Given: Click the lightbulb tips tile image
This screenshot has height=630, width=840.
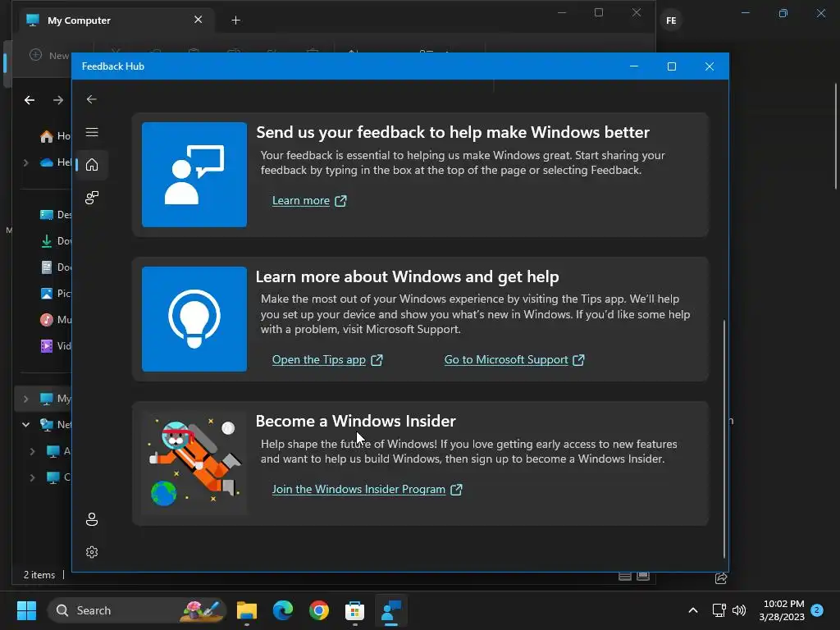Looking at the screenshot, I should coord(194,319).
